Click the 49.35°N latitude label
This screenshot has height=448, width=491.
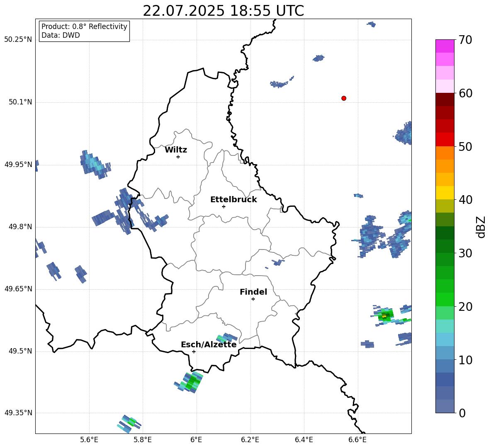coord(18,413)
